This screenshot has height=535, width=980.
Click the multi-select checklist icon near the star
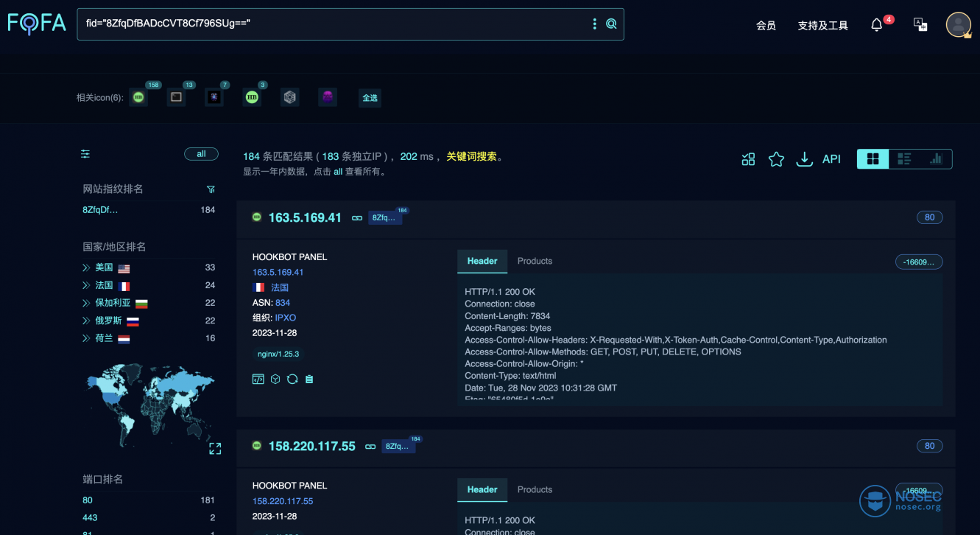coord(748,159)
